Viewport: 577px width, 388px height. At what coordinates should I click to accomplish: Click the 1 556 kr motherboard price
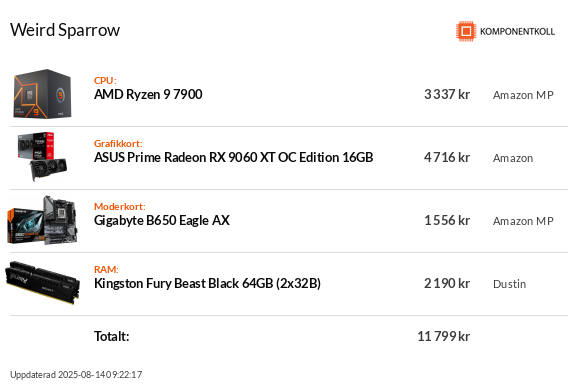[447, 220]
